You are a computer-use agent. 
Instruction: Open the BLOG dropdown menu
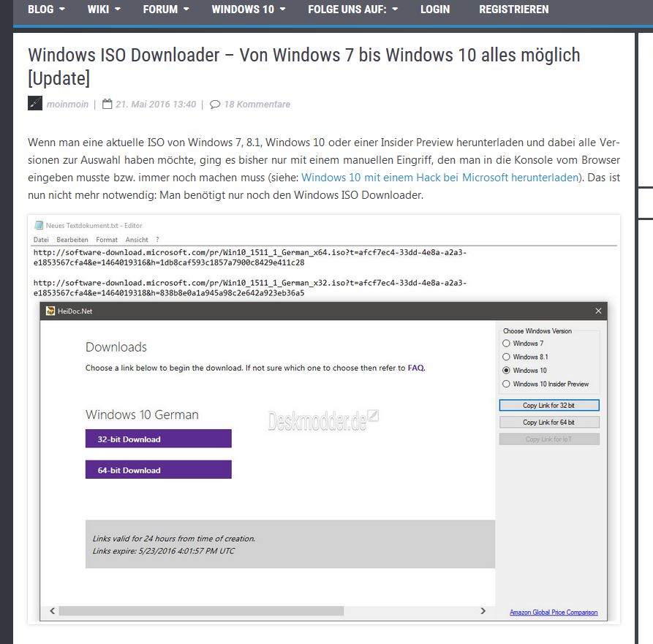pos(46,10)
